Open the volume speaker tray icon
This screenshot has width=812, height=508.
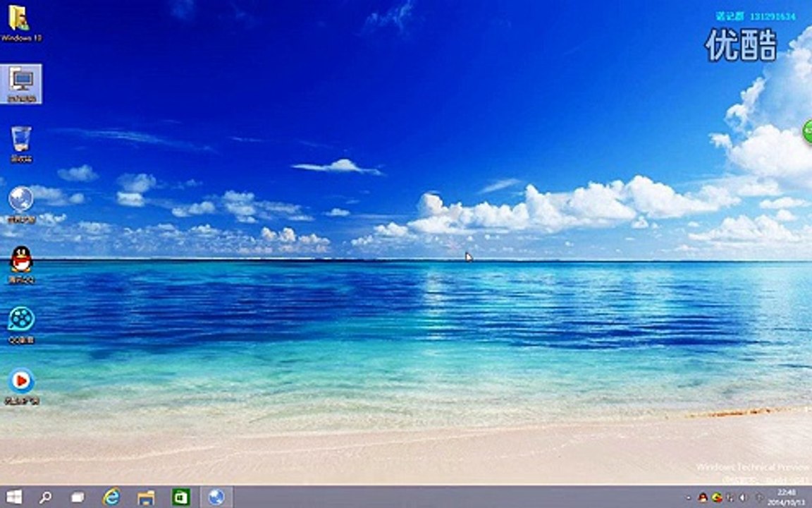pyautogui.click(x=744, y=497)
